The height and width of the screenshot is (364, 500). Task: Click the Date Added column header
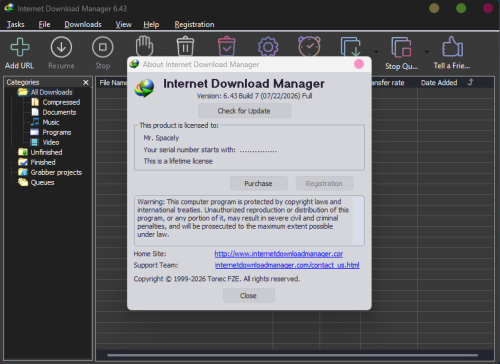point(439,83)
